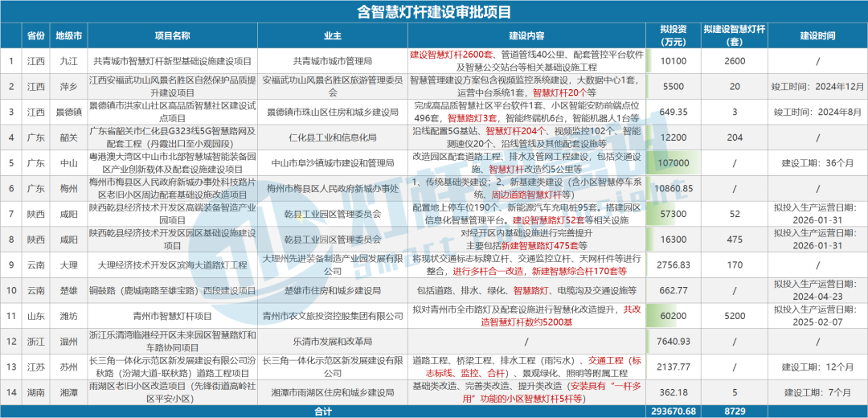Click the 九江 city cell
Screen dimensions: 868x418
pyautogui.click(x=68, y=61)
